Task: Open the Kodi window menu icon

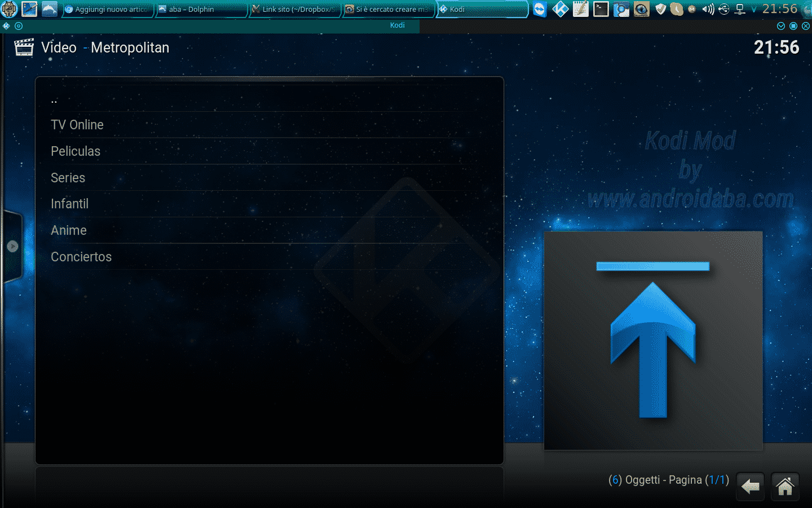Action: pos(6,26)
